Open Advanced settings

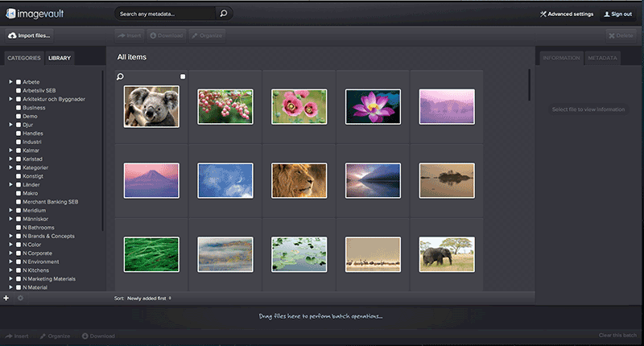coord(567,14)
